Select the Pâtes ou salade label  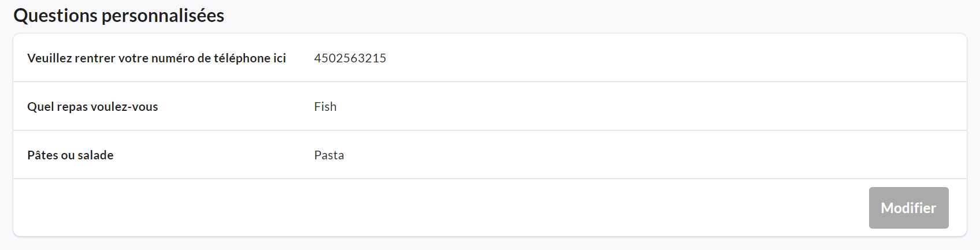pyautogui.click(x=70, y=155)
